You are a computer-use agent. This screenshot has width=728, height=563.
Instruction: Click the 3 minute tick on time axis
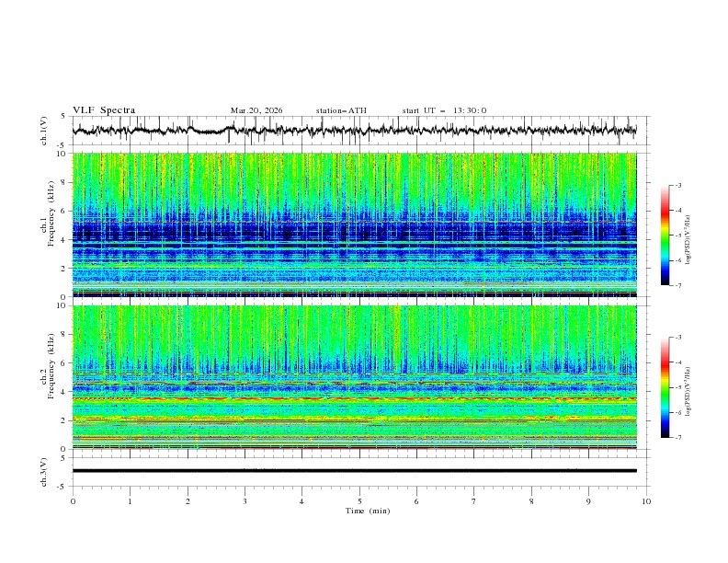[x=245, y=501]
